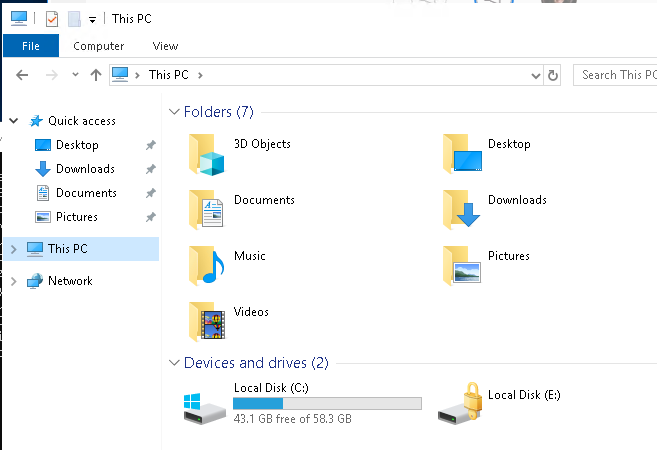Collapse the Devices and drives group
The width and height of the screenshot is (657, 450).
pos(175,363)
